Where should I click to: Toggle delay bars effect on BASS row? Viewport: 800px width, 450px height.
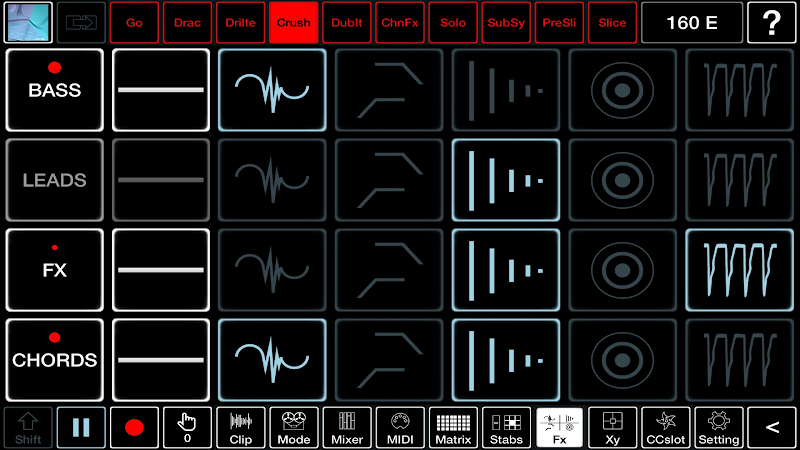click(x=506, y=90)
